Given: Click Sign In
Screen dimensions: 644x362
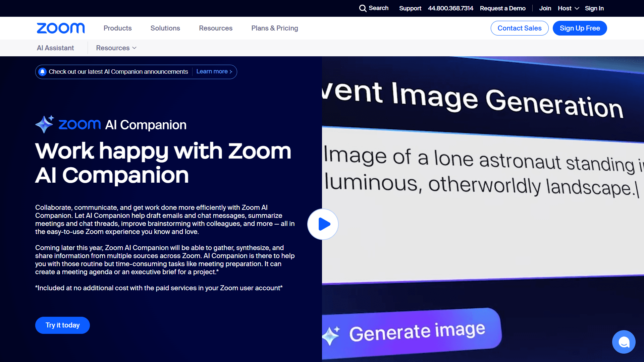Looking at the screenshot, I should tap(594, 8).
